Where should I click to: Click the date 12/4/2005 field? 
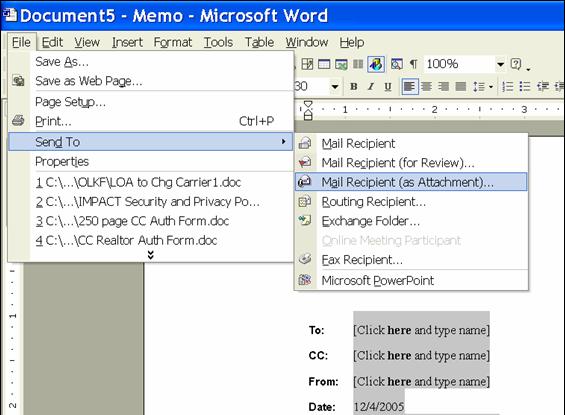tap(379, 407)
